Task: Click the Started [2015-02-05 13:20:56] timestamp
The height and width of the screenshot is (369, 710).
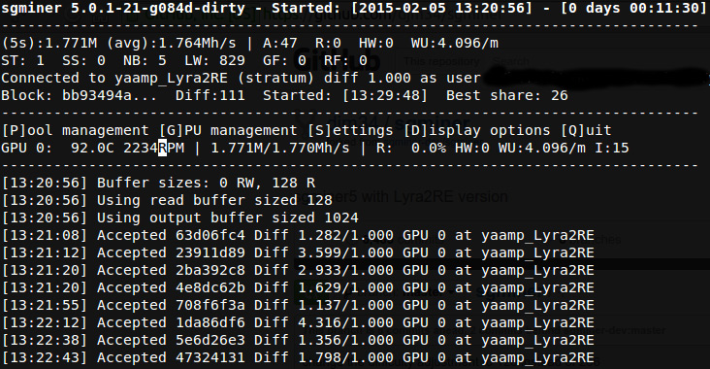Action: pos(402,8)
